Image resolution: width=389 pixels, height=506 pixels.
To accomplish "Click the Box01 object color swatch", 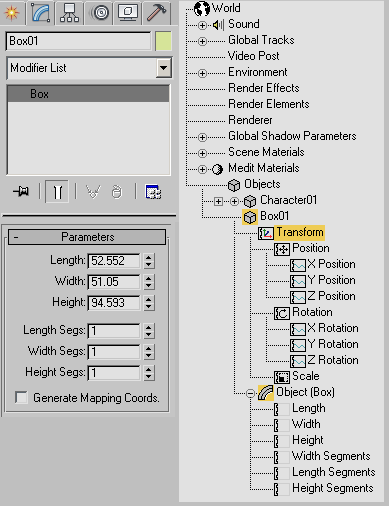I will 164,41.
